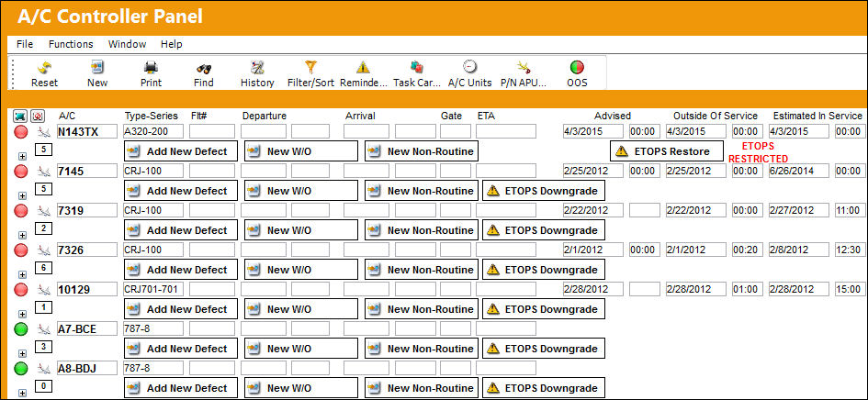The width and height of the screenshot is (868, 400).
Task: Click green status indicator for A7-BCE
Action: [20, 329]
